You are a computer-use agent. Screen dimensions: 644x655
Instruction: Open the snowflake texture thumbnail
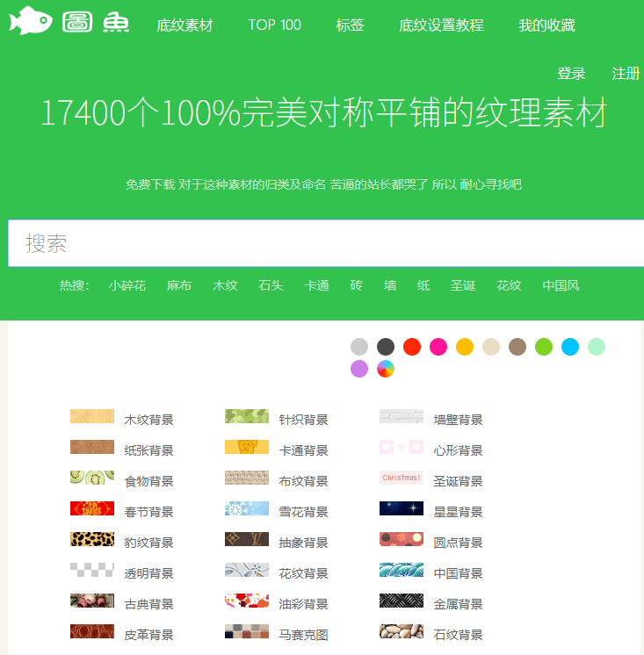[247, 508]
